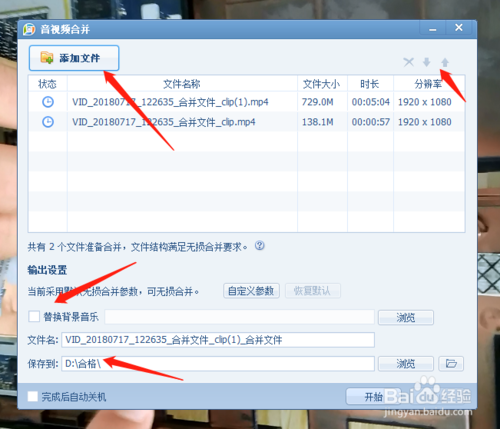Click clock status icon of clip(1).mp4
This screenshot has height=429, width=500.
coord(48,102)
